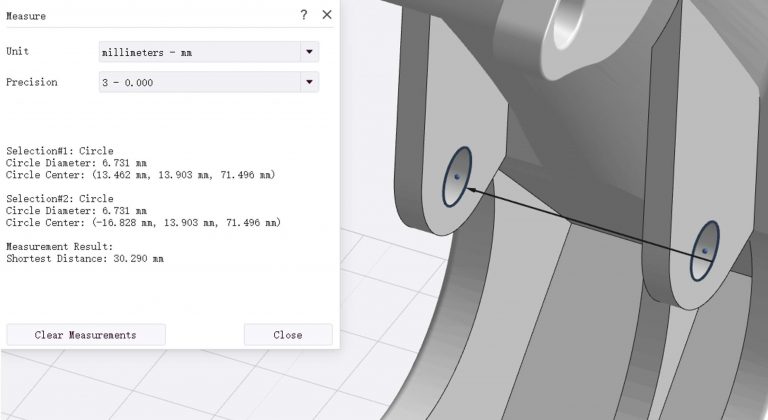Expand the Precision dropdown arrow
Screen dimensions: 768x420
(x=309, y=82)
